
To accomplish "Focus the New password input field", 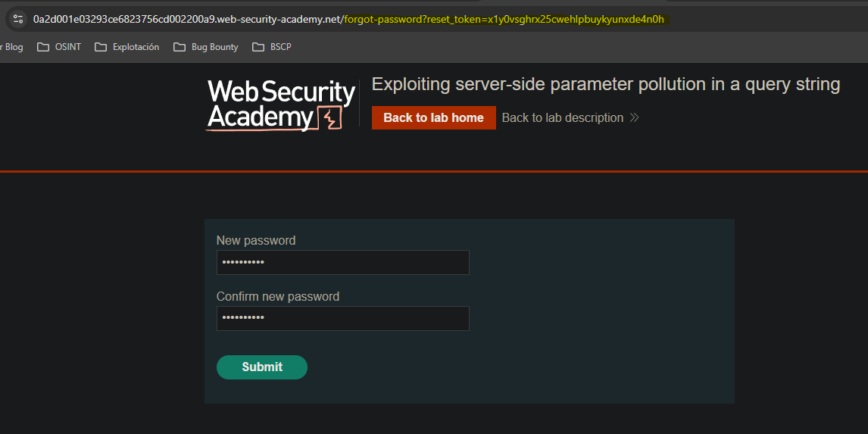I will coord(342,263).
